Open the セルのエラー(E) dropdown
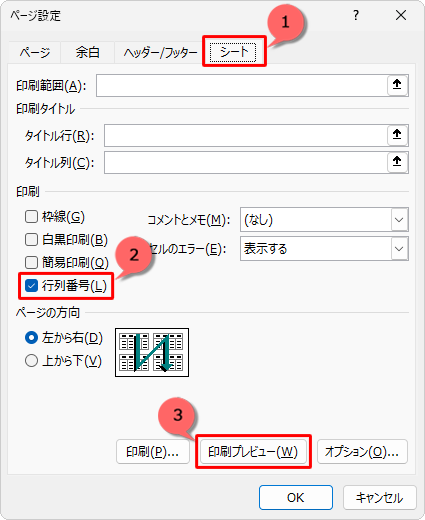This screenshot has height=520, width=425. coord(324,249)
